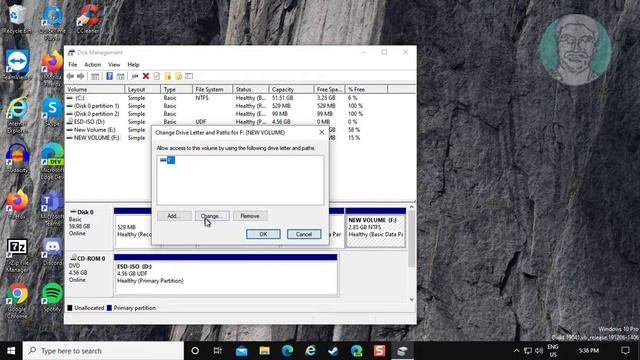The image size is (640, 360).
Task: Sort by the Capacity column header
Action: [291, 89]
